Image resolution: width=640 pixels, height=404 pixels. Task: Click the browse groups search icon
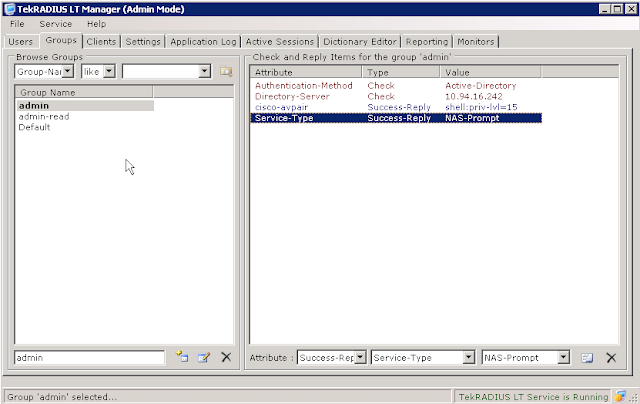click(x=226, y=71)
